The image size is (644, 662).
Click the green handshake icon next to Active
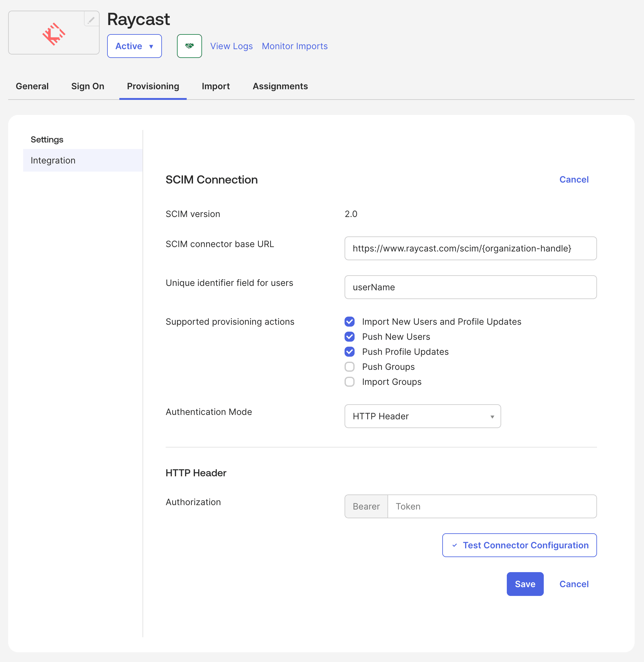pyautogui.click(x=189, y=46)
